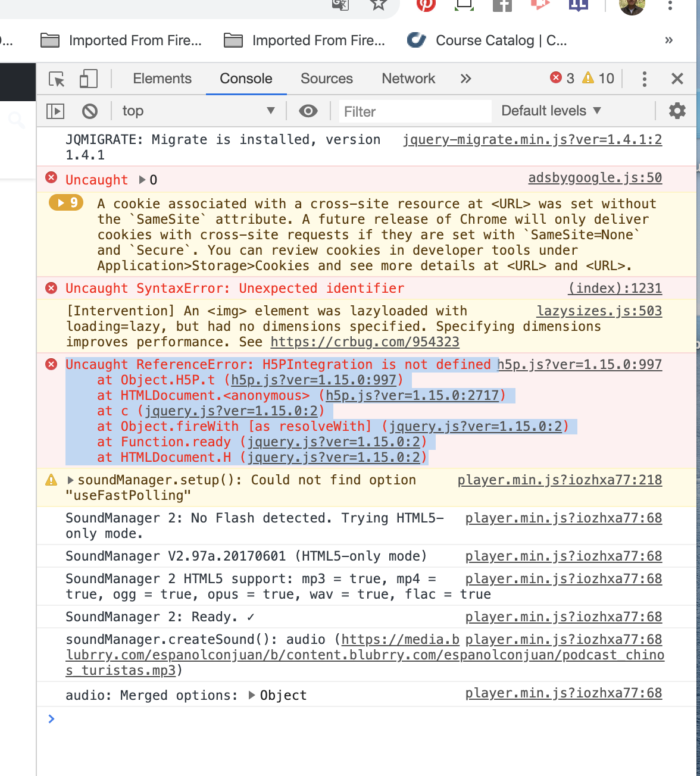Open h5p.js?ver=1.15.0:2717 stack link
The image size is (700, 776).
(x=412, y=395)
